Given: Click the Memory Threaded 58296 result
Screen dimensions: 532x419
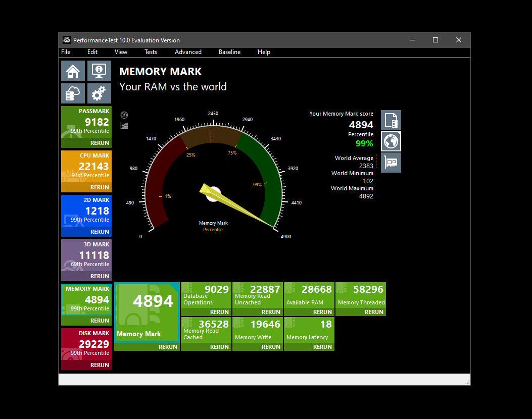Looking at the screenshot, I should [x=361, y=295].
